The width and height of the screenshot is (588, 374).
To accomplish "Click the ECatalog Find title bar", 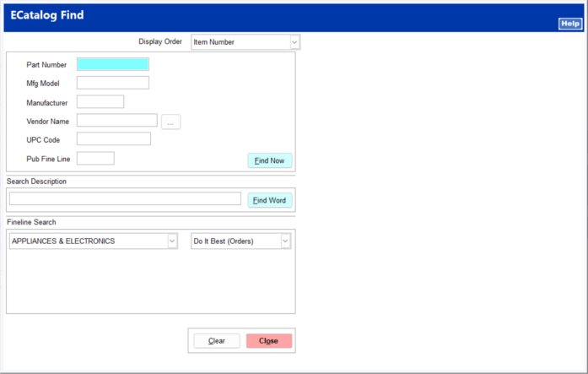I will 253,16.
